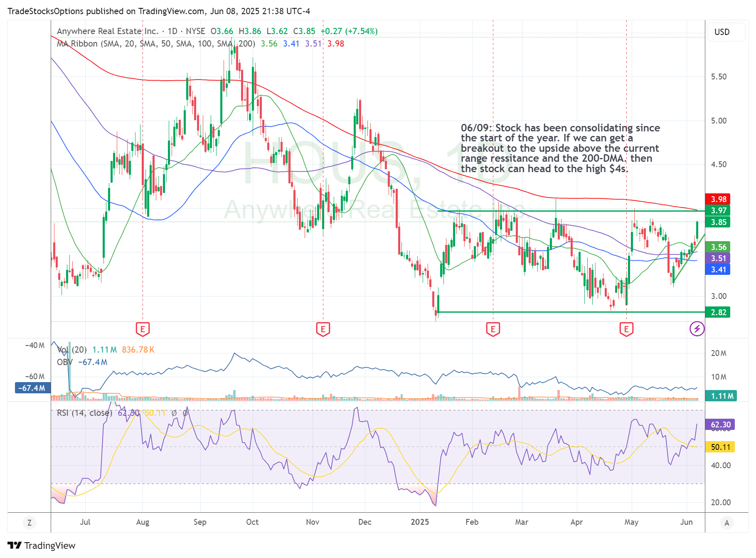756x558 pixels.
Task: Click the 3.85 current price label
Action: [718, 222]
